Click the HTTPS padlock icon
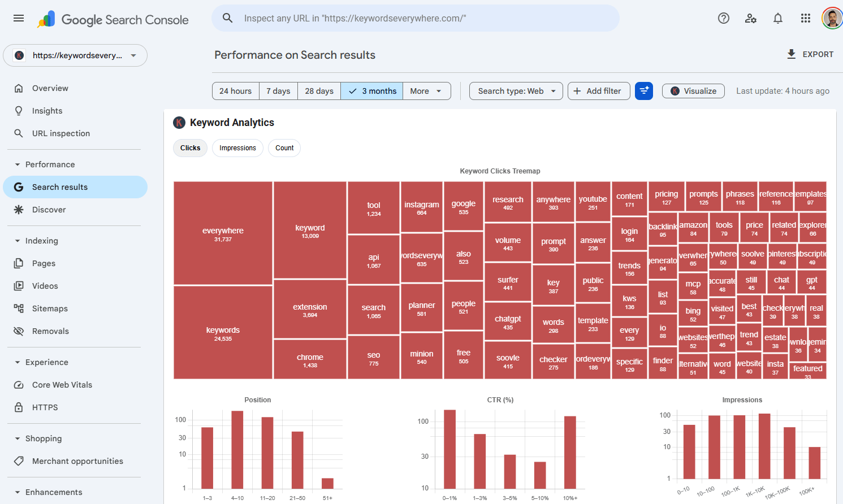 click(x=19, y=407)
